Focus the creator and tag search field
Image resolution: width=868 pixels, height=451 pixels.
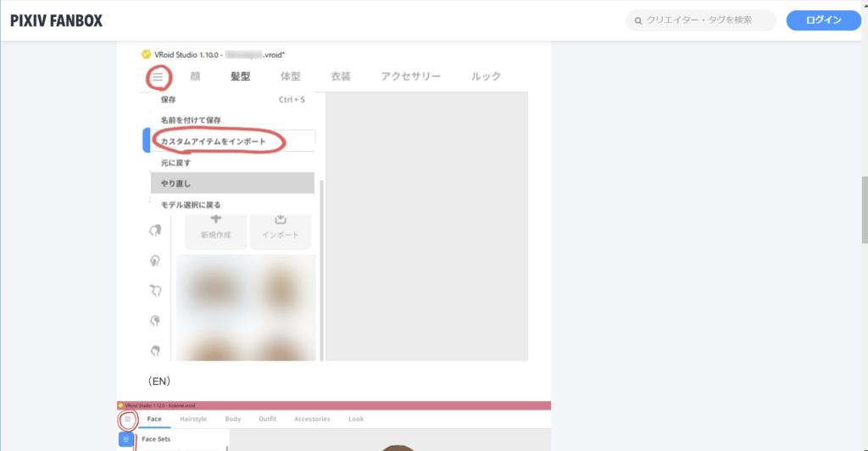coord(709,20)
